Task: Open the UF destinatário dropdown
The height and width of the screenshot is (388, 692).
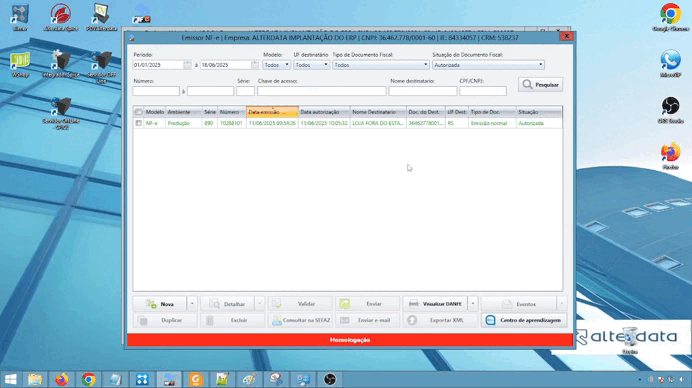Action: pos(312,65)
